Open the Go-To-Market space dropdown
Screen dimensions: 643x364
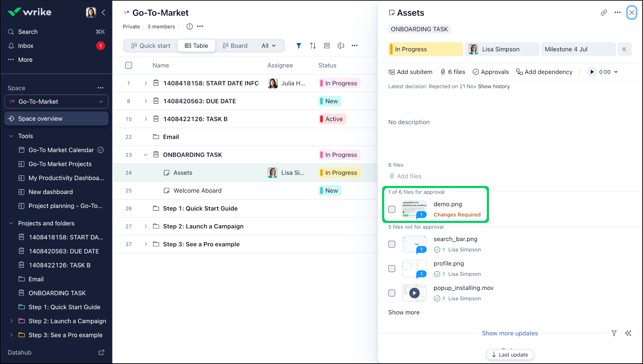pyautogui.click(x=56, y=102)
